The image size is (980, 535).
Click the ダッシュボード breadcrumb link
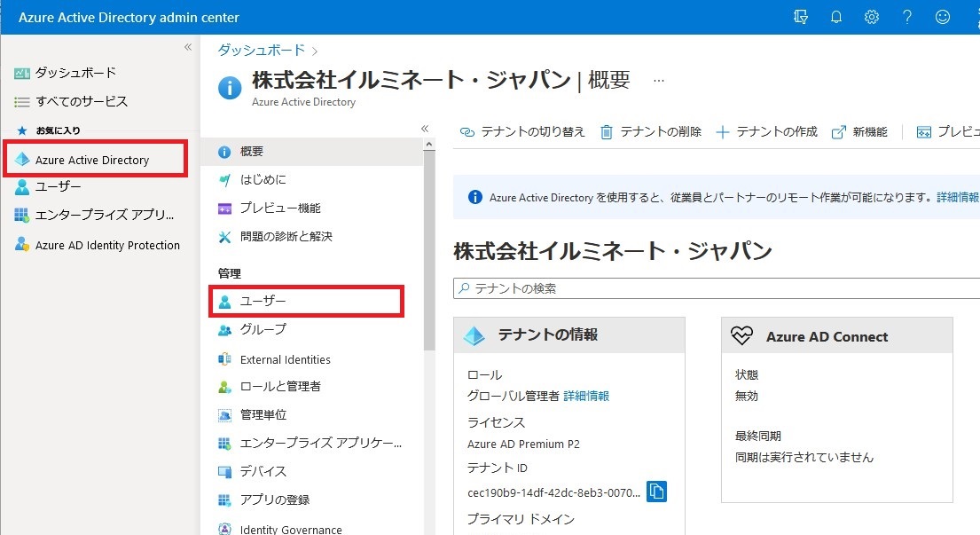262,50
